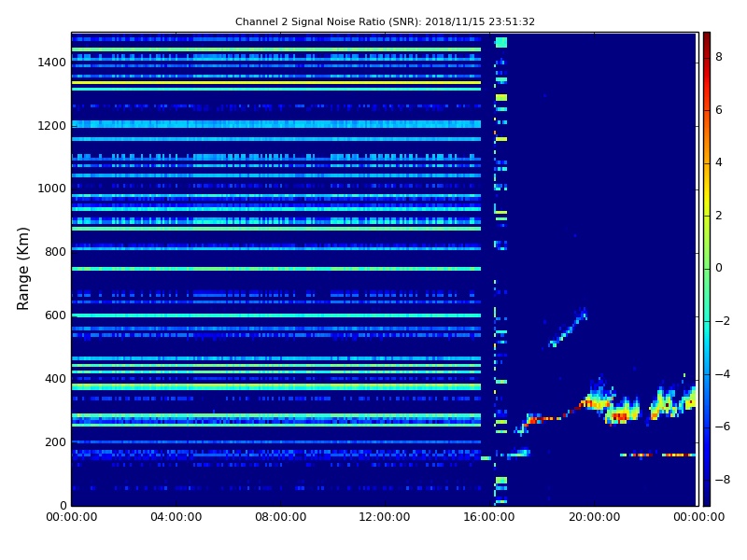Screen dimensions: 747x560
Task: Click the colorbar label −6
Action: coord(722,427)
